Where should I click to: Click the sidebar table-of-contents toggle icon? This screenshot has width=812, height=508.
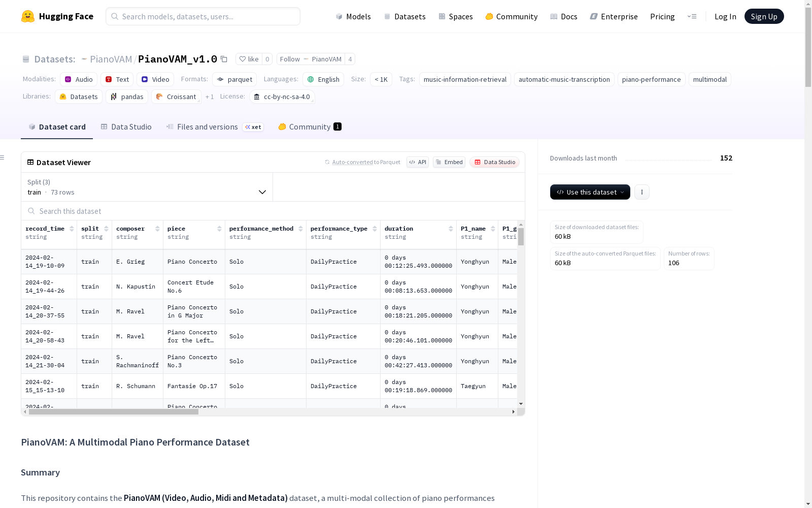click(2, 157)
